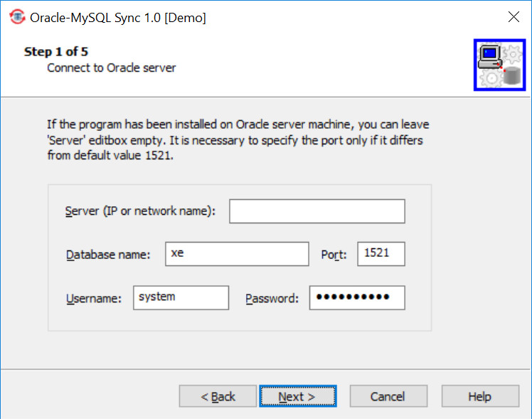Focus the Server (IP or network name) field

point(317,211)
